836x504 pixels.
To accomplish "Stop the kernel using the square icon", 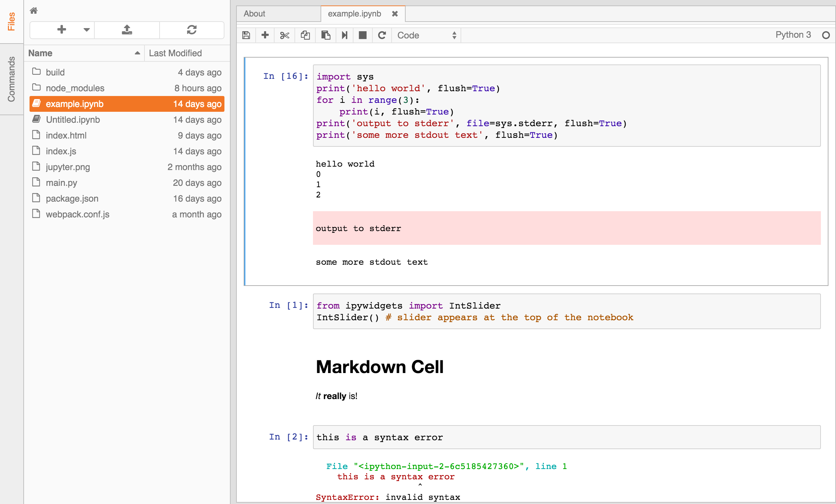I will click(x=363, y=35).
